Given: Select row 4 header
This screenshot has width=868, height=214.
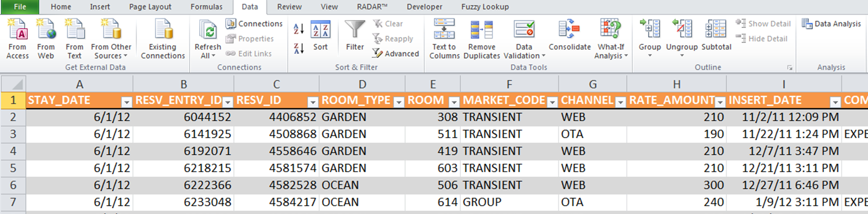Looking at the screenshot, I should pos(13,151).
